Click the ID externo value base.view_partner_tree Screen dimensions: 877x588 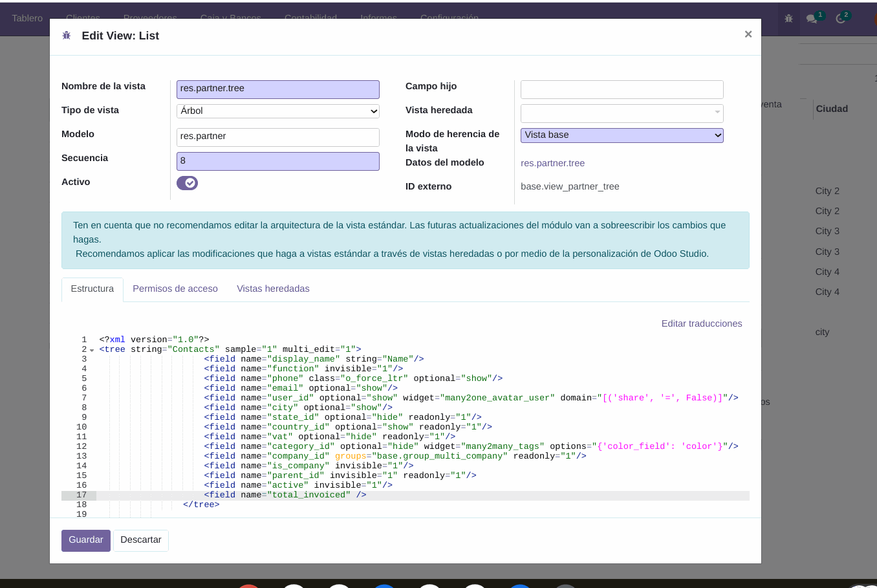(x=570, y=186)
